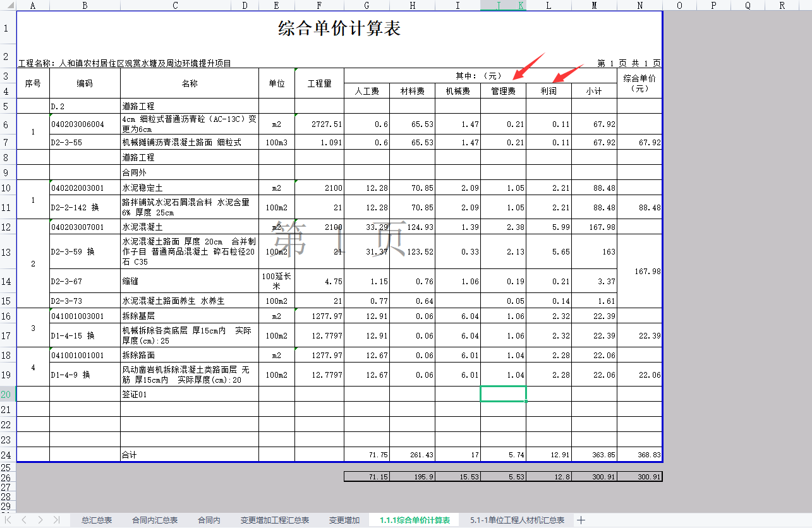
Task: Click the 水泥混凝土路面养生 水养生 cell
Action: coord(189,301)
